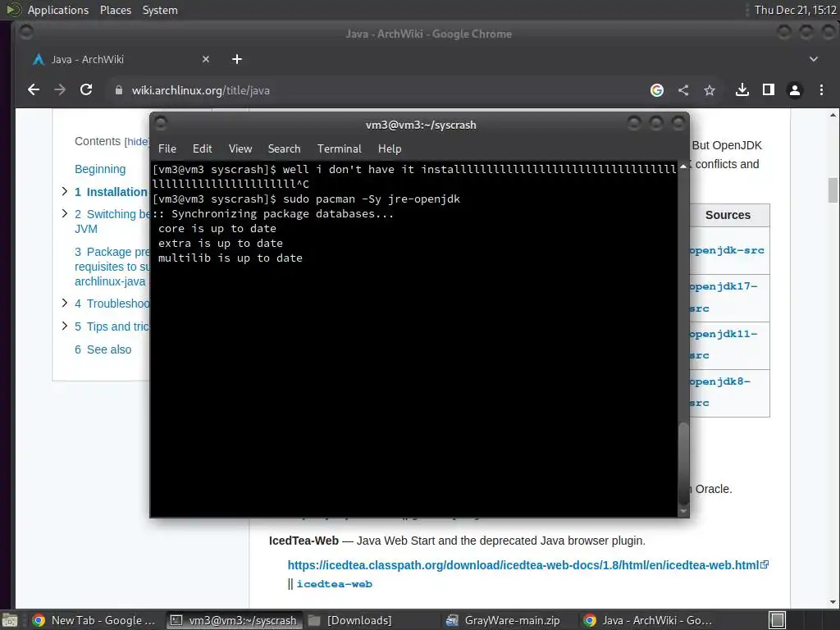This screenshot has height=630, width=840.
Task: Open the terminal File menu
Action: (x=167, y=148)
